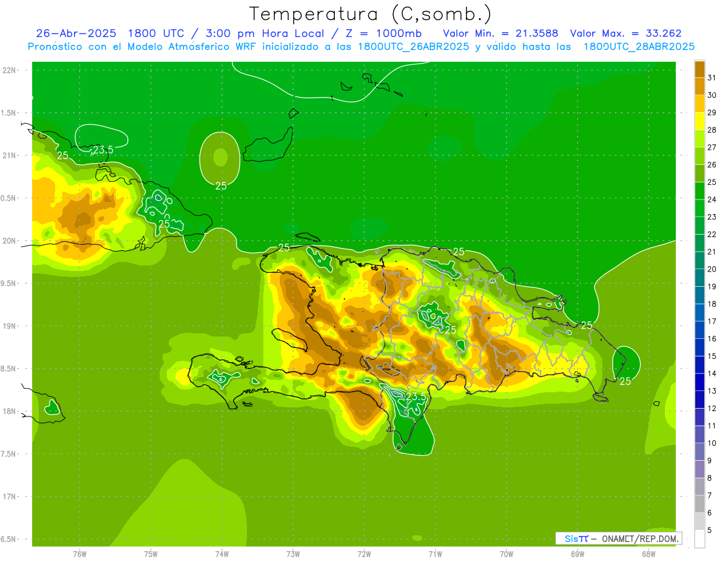Image resolution: width=728 pixels, height=562 pixels.
Task: Click the legend value '7'
Action: [x=710, y=495]
